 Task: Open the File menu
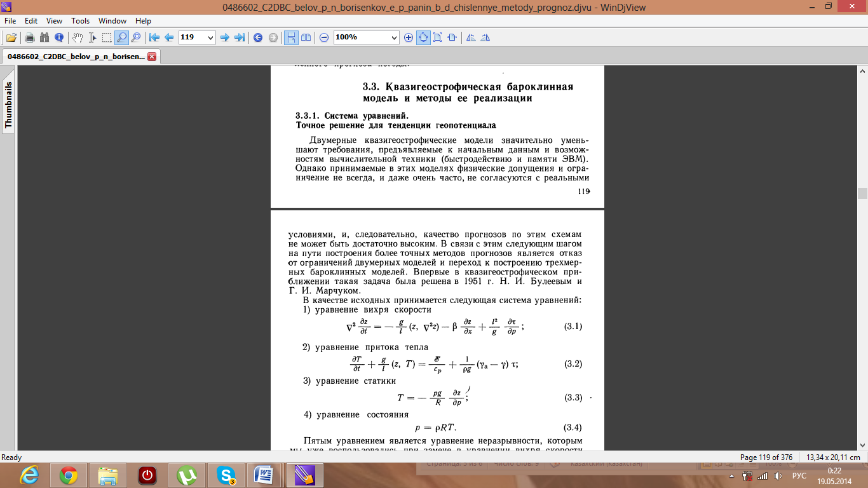click(11, 21)
